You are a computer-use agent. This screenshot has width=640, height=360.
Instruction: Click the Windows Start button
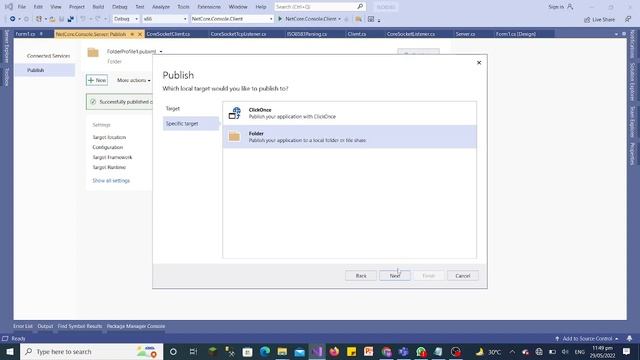tap(10, 351)
